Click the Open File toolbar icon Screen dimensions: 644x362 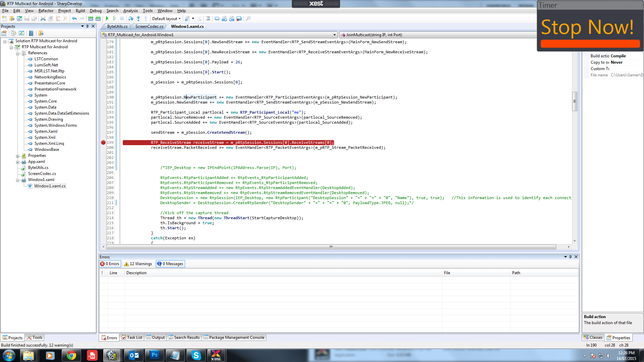pyautogui.click(x=12, y=18)
